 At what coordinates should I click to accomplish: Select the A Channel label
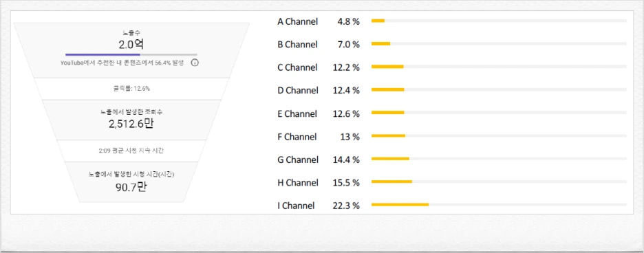(x=298, y=21)
